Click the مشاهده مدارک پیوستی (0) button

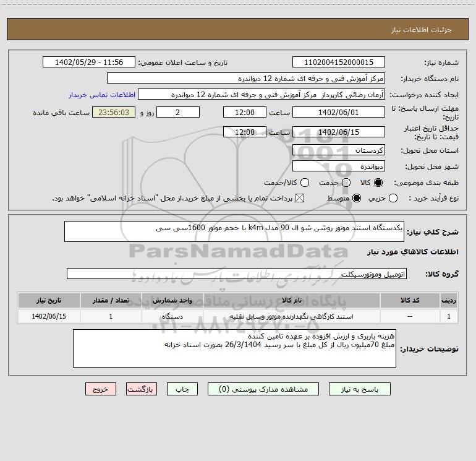pyautogui.click(x=263, y=389)
